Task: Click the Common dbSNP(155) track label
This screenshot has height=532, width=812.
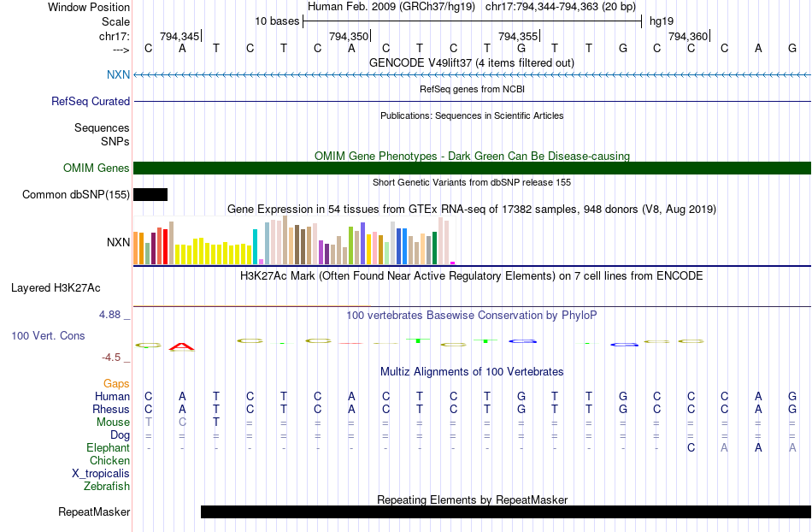Action: coord(75,195)
